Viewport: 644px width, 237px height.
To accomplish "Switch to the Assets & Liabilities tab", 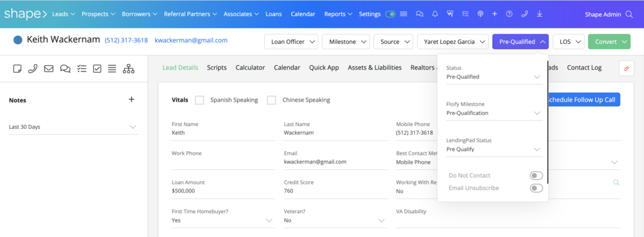I will [375, 68].
